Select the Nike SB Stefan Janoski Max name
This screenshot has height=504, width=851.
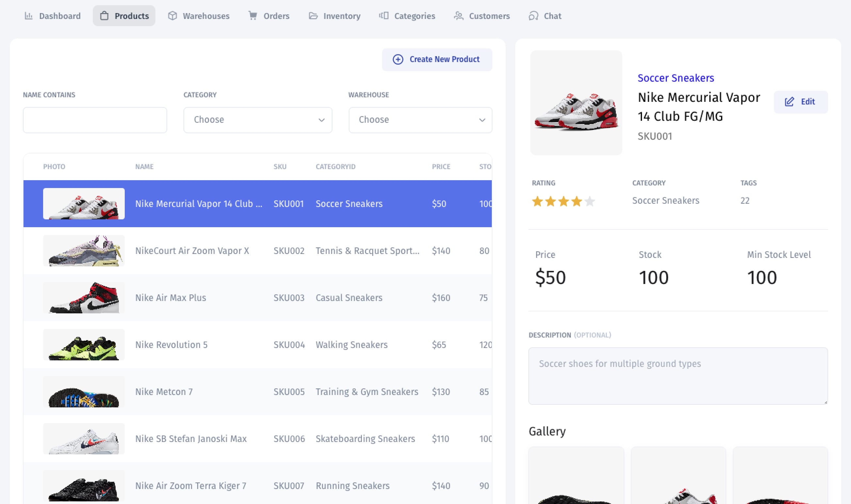point(191,439)
